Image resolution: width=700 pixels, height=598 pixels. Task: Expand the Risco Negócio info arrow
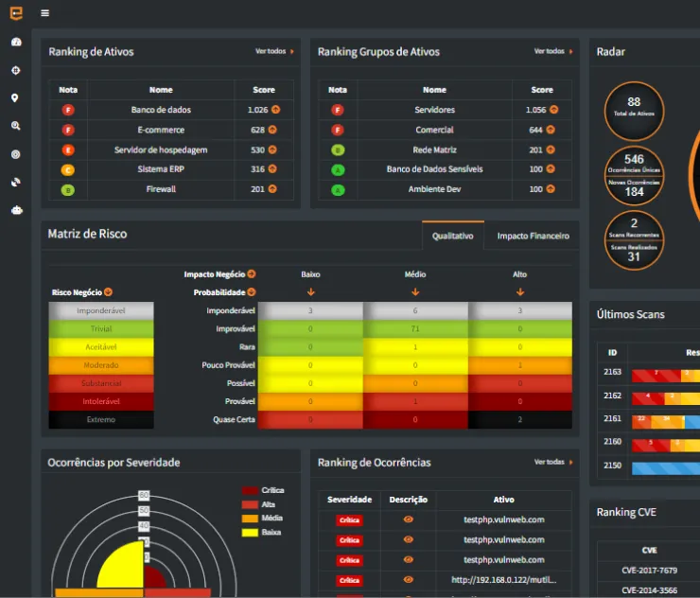[x=108, y=292]
